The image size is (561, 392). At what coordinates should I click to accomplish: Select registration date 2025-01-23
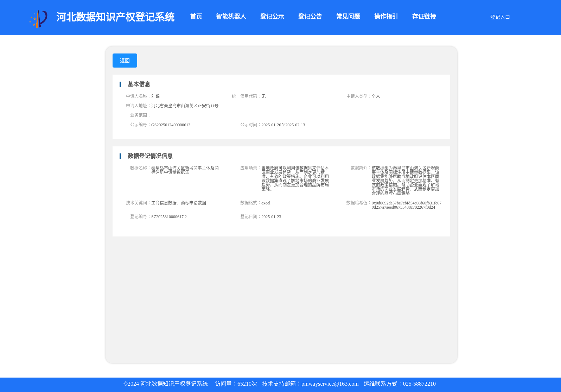[271, 217]
